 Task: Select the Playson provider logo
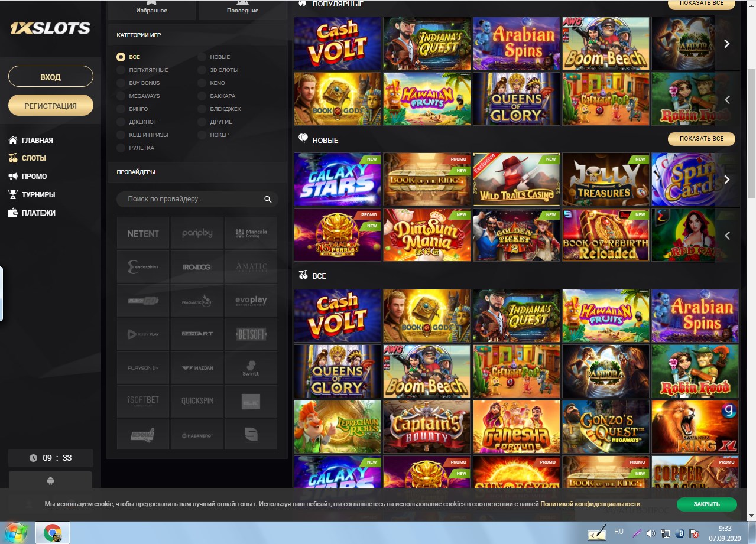tap(143, 368)
